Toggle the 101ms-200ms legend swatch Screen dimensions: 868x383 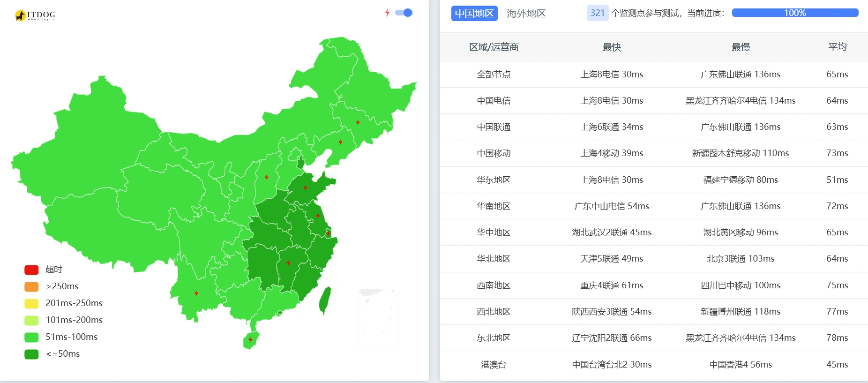tap(31, 320)
